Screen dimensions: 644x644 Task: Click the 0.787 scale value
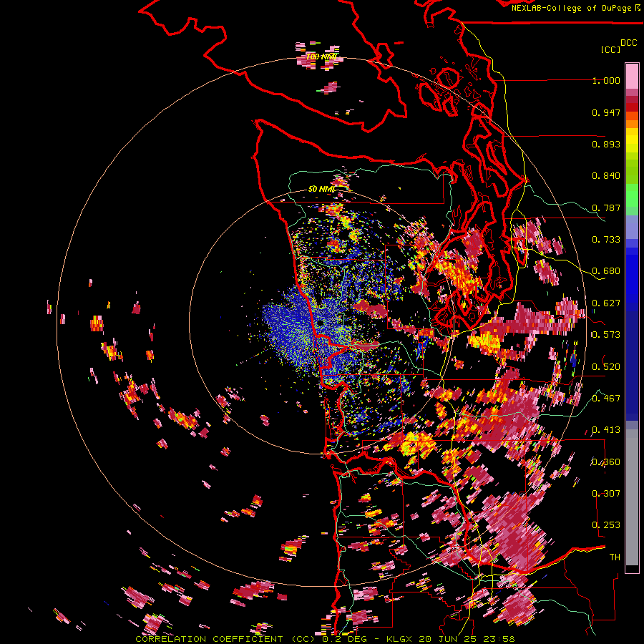click(606, 208)
